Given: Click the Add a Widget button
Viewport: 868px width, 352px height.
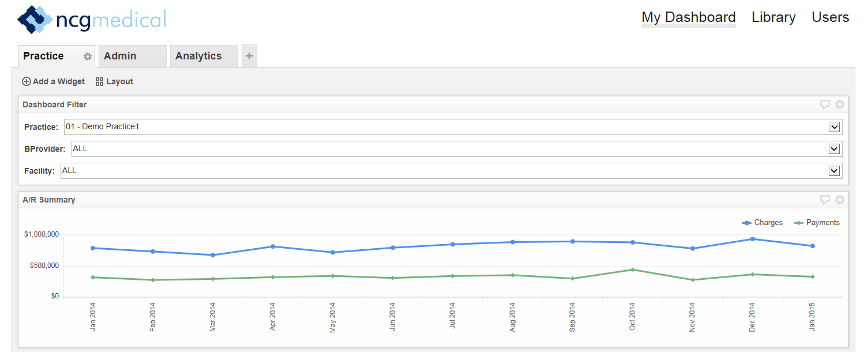Looking at the screenshot, I should coord(54,82).
